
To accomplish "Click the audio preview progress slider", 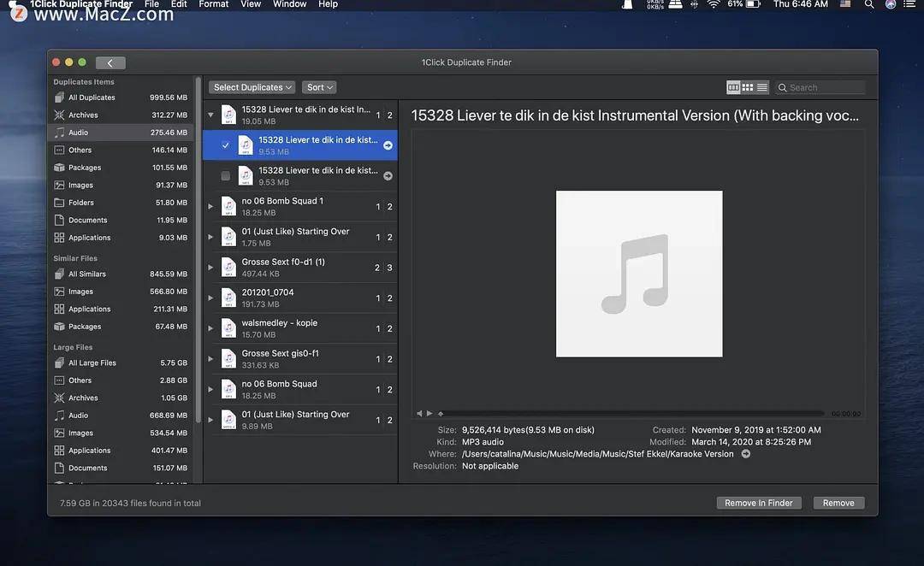I will pos(633,414).
